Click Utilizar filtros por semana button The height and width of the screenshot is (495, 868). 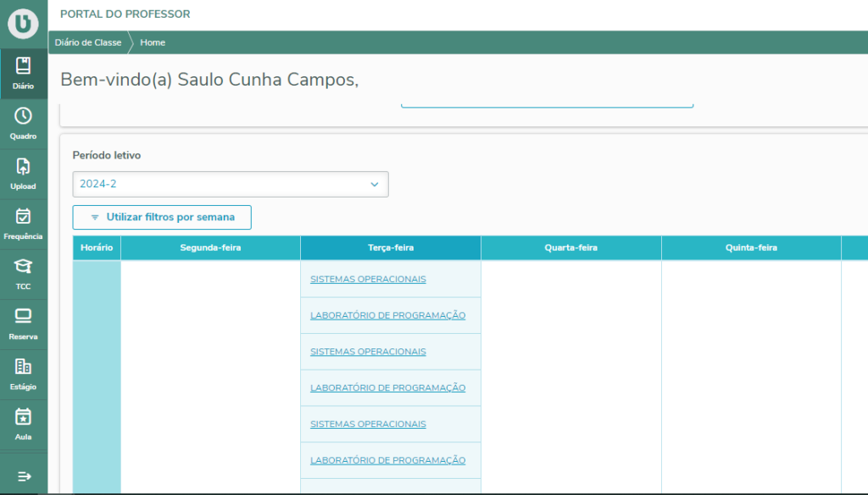(162, 217)
